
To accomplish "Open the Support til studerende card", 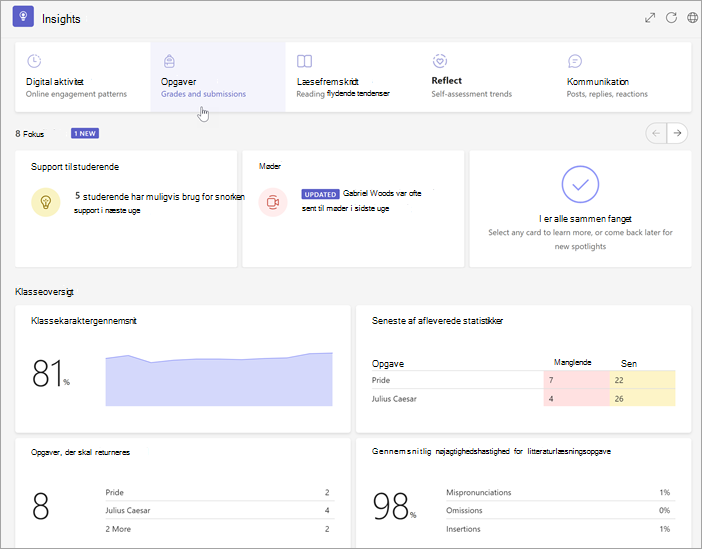I will tap(126, 209).
